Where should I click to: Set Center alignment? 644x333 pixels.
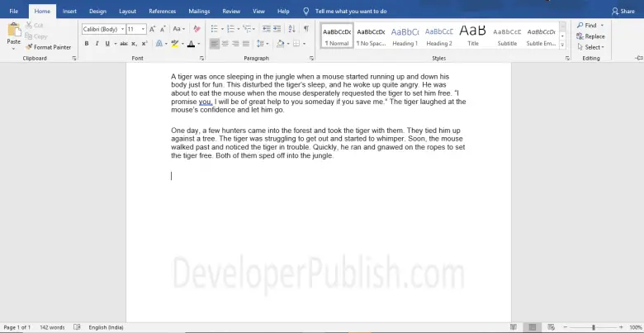click(225, 44)
